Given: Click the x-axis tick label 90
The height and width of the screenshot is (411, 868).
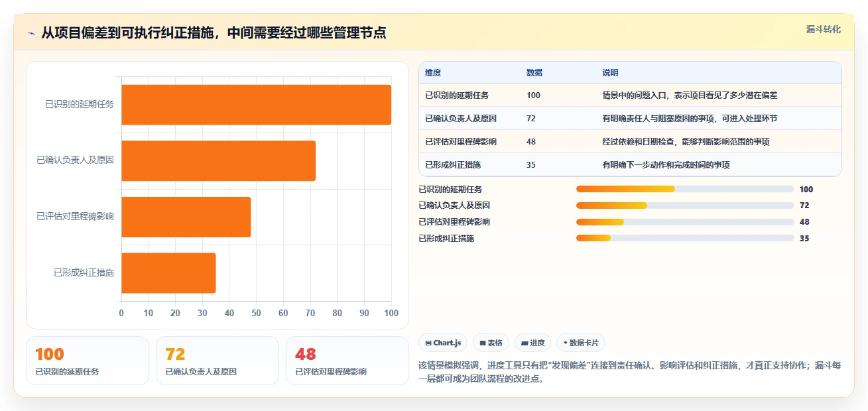Looking at the screenshot, I should (364, 313).
